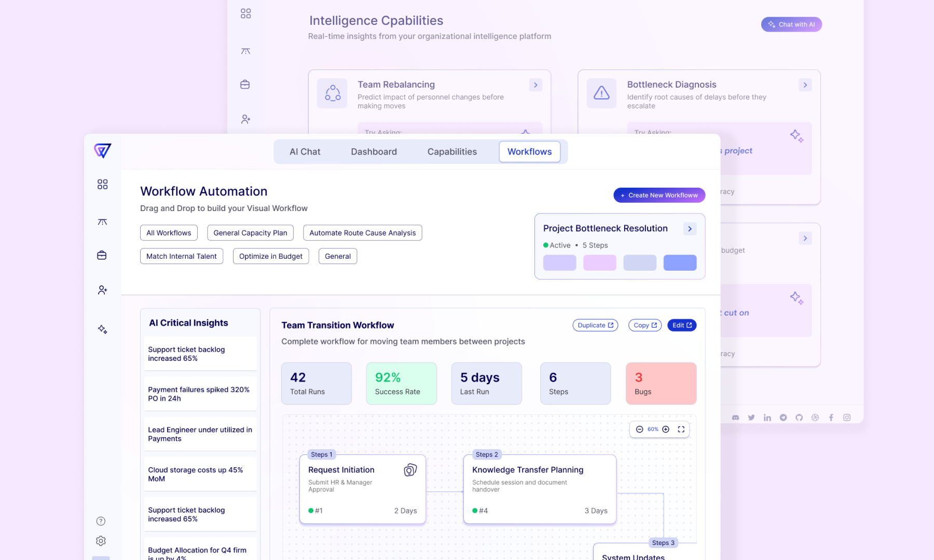Viewport: 934px width, 560px height.
Task: Click the road icon in the front window sidebar
Action: (102, 222)
